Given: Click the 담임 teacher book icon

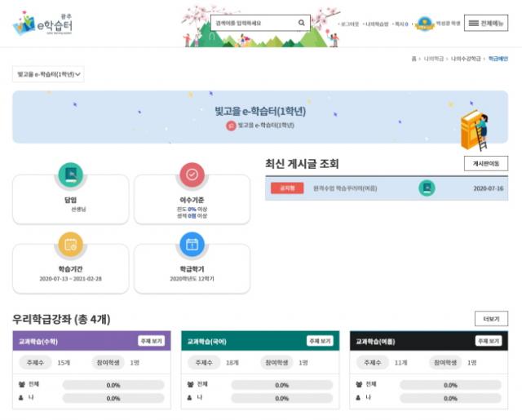Looking at the screenshot, I should tap(70, 175).
